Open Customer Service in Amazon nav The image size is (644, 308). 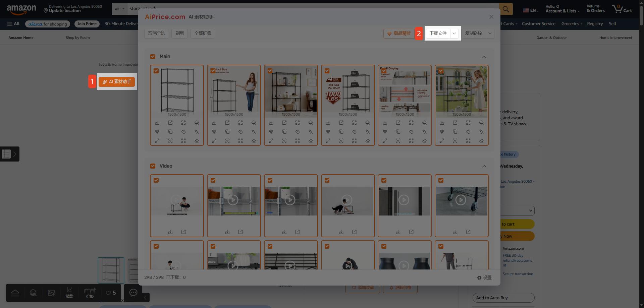click(539, 24)
